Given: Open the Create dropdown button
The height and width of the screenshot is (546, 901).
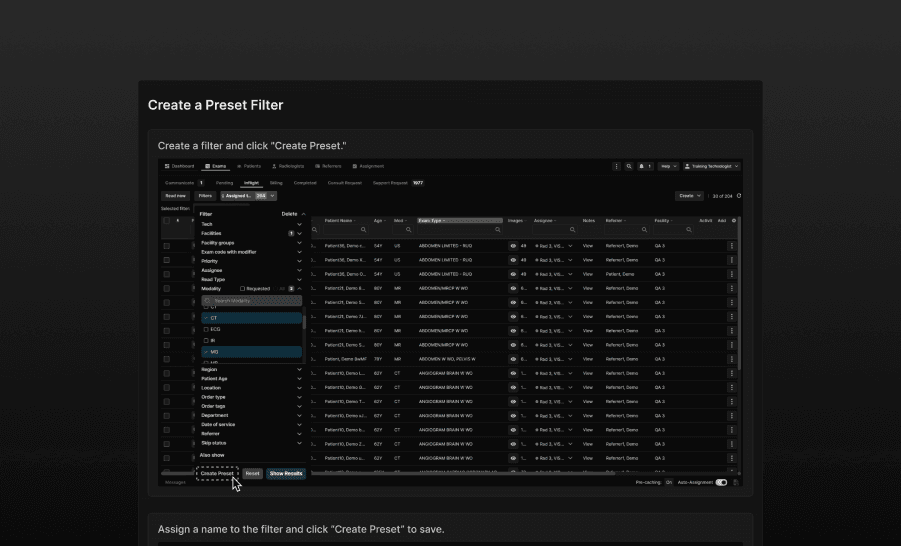Looking at the screenshot, I should point(690,196).
